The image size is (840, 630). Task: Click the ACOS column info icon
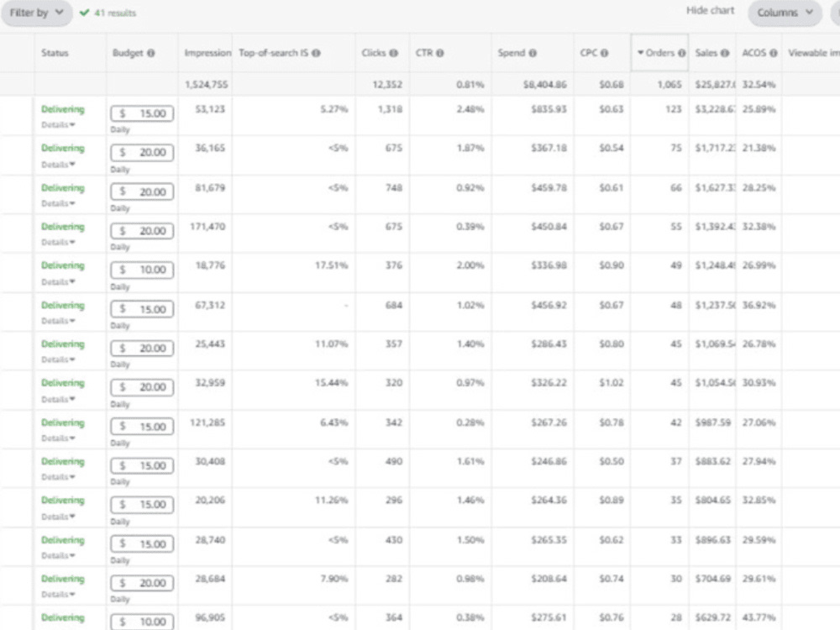point(773,53)
